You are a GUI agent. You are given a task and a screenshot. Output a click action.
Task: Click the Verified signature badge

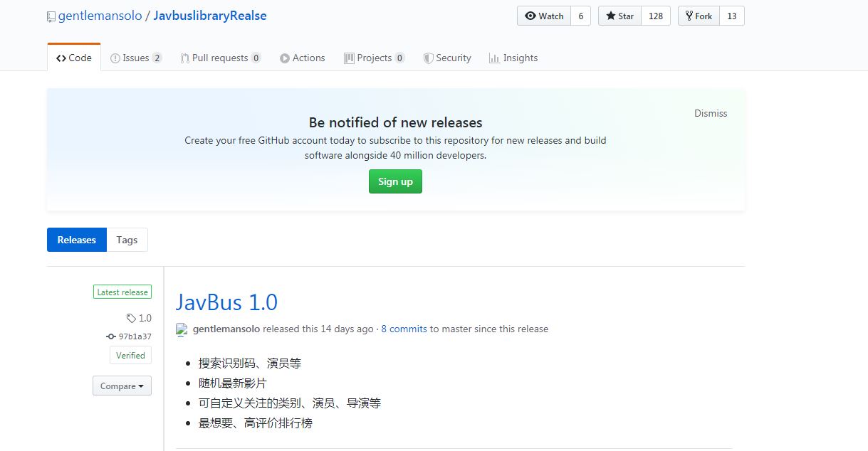130,355
